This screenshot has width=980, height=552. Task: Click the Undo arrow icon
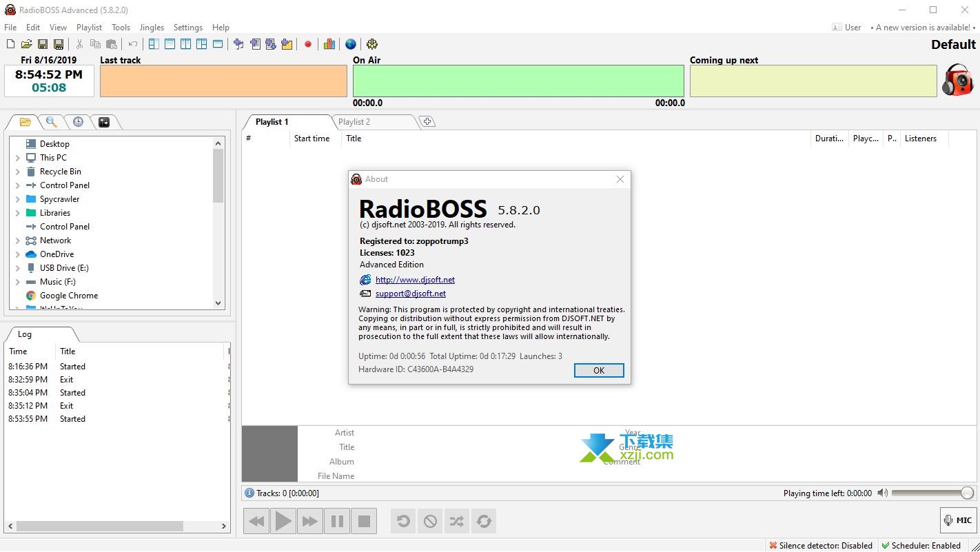click(x=133, y=44)
